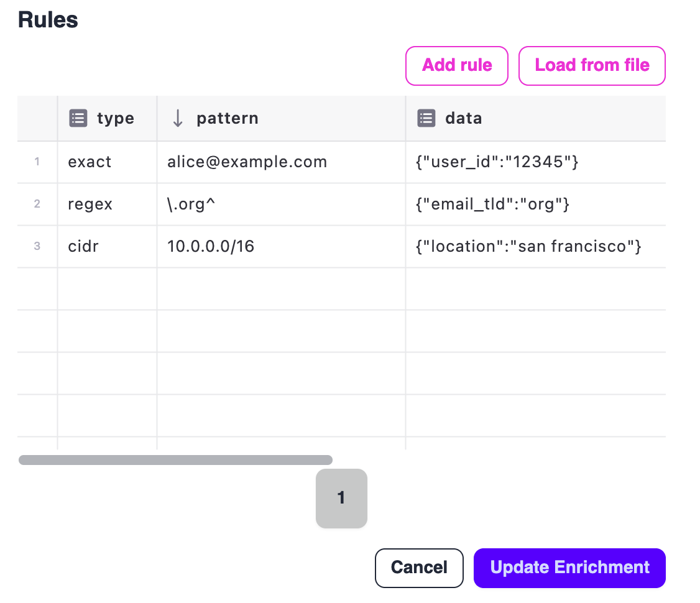Select row number 3 header

pos(37,247)
